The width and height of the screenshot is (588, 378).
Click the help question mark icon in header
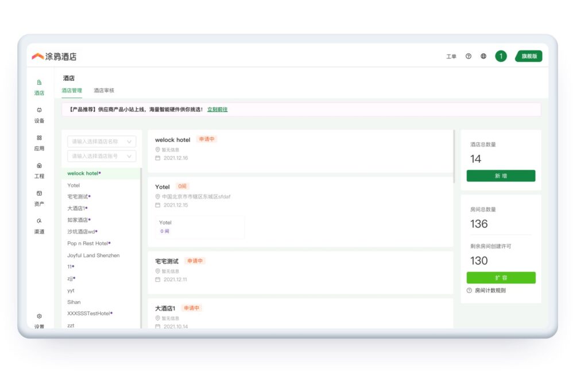click(469, 56)
